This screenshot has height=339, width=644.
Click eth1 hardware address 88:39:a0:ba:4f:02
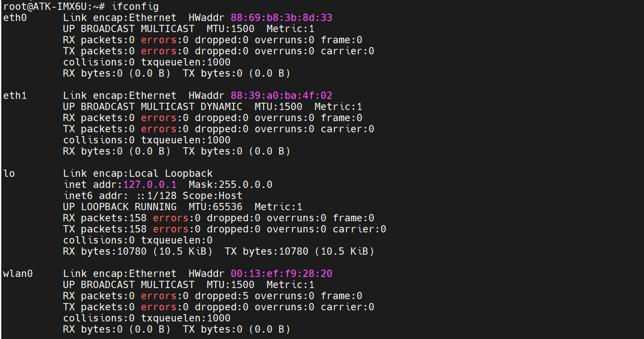pos(281,95)
